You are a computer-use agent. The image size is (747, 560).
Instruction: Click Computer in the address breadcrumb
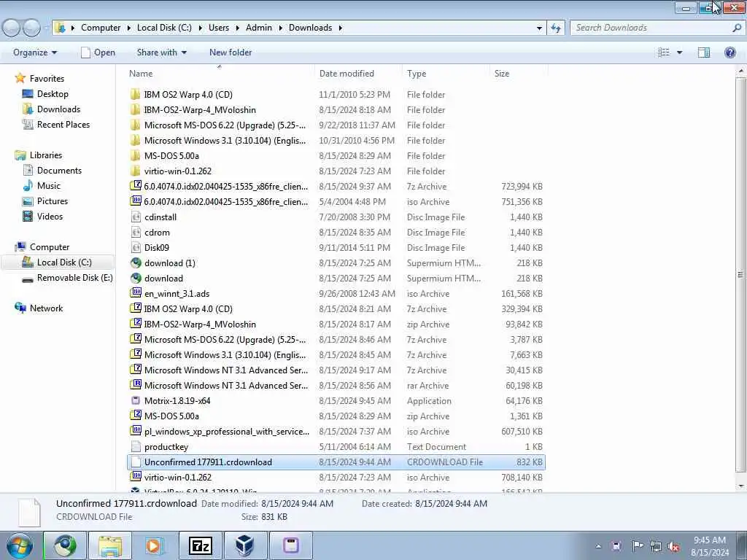point(101,28)
